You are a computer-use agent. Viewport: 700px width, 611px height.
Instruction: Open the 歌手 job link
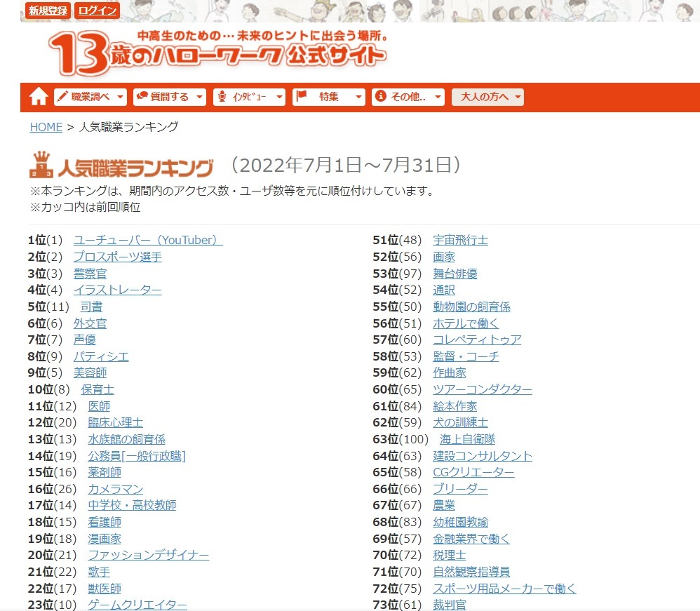coord(99,572)
